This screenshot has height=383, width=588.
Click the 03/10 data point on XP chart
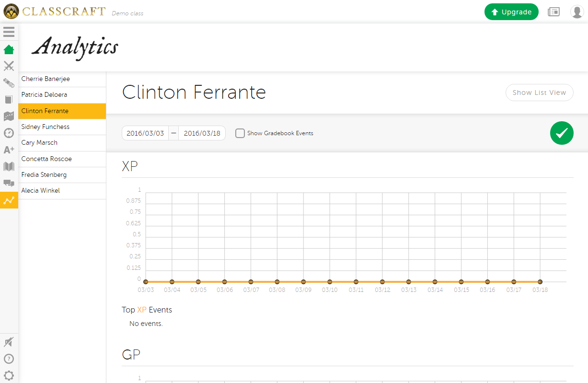(x=330, y=282)
